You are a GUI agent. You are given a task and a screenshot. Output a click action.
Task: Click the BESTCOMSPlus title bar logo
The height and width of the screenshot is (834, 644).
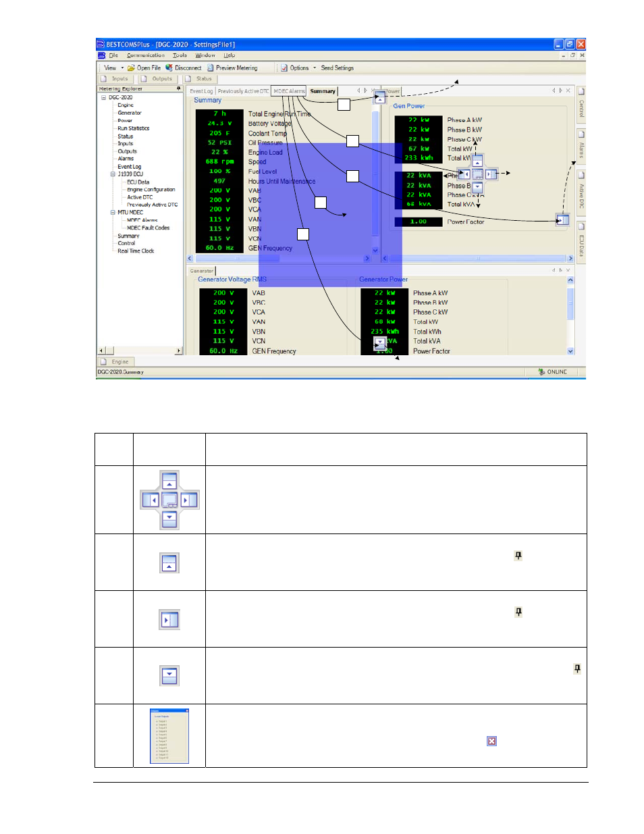point(101,44)
